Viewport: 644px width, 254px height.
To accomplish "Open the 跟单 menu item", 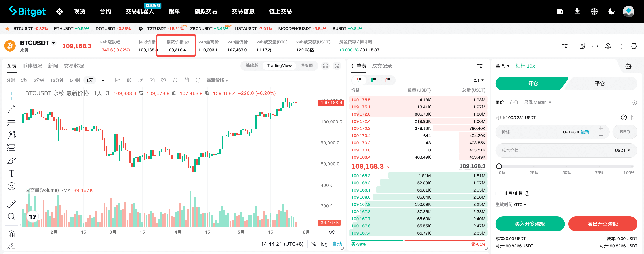I will (x=174, y=11).
